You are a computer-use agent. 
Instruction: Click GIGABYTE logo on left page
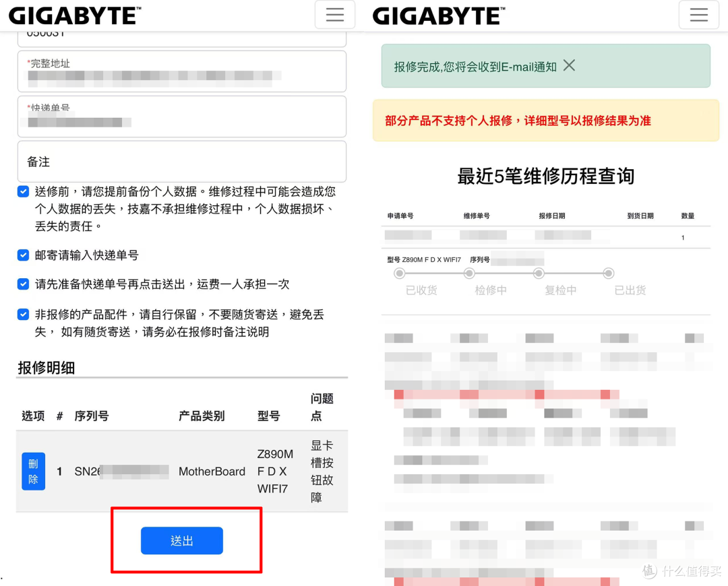pos(75,15)
